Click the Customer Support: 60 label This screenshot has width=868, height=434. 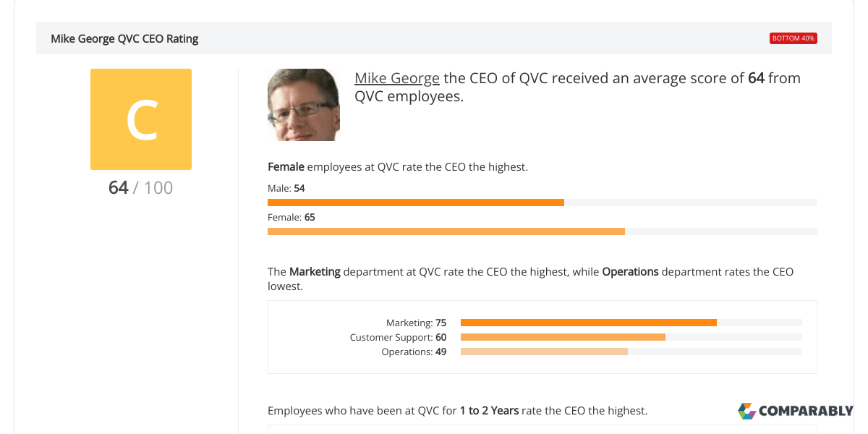398,337
